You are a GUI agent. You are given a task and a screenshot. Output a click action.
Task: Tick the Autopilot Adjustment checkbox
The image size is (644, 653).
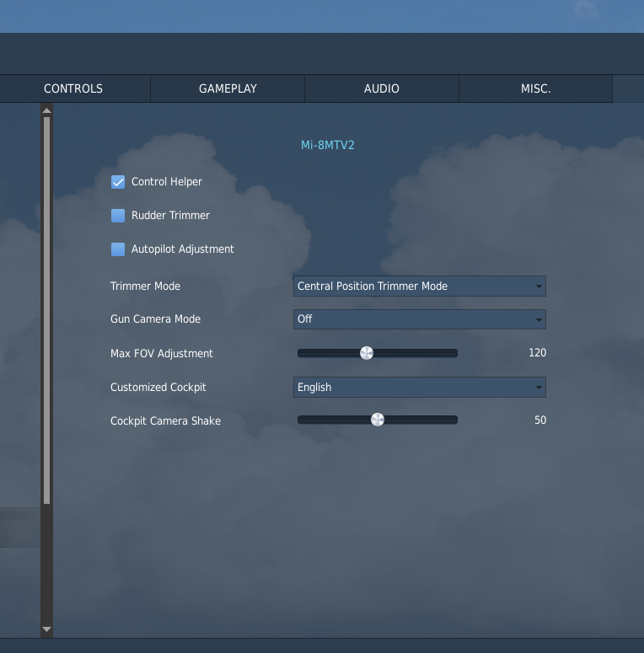(x=118, y=249)
